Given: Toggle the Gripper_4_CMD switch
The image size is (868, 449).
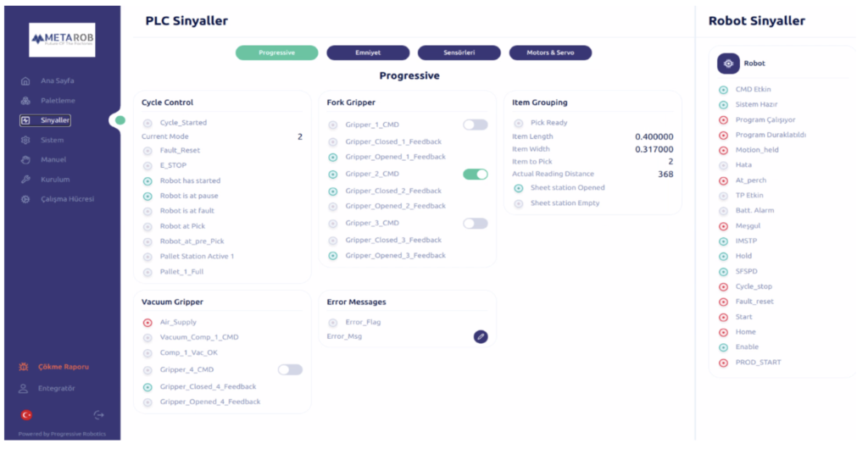Looking at the screenshot, I should (290, 369).
